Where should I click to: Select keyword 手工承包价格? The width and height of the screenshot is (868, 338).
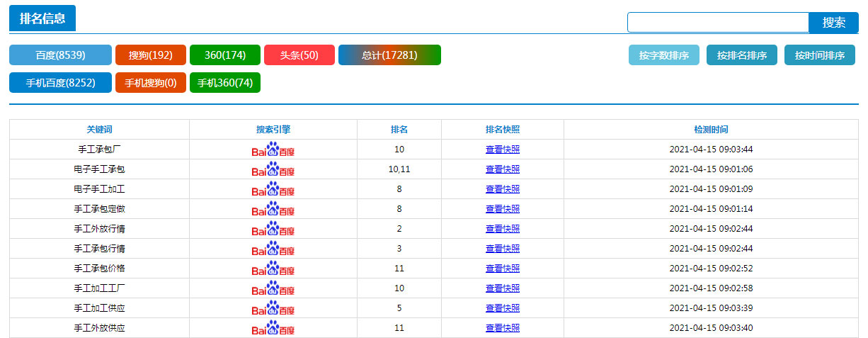pyautogui.click(x=100, y=269)
